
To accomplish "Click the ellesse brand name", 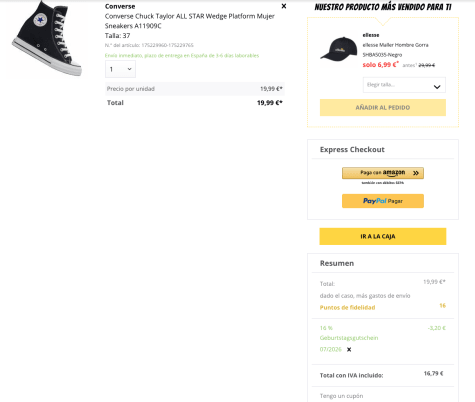I will [371, 35].
